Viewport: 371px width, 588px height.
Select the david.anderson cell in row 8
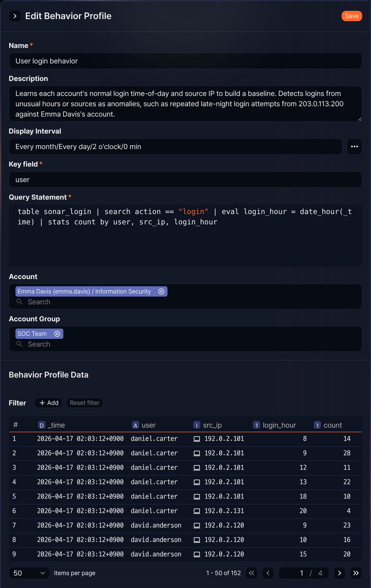pos(156,540)
